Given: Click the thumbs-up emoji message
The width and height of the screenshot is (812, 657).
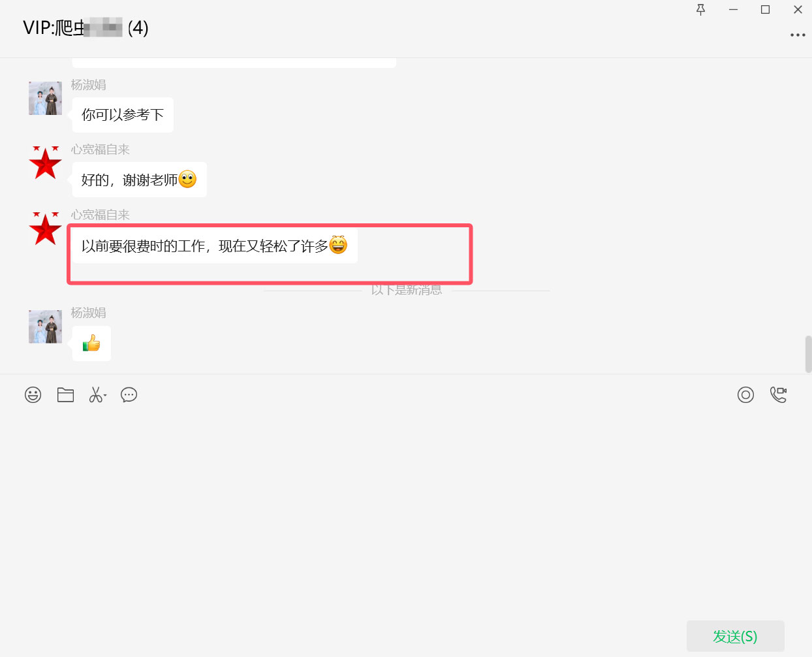Looking at the screenshot, I should [x=91, y=344].
